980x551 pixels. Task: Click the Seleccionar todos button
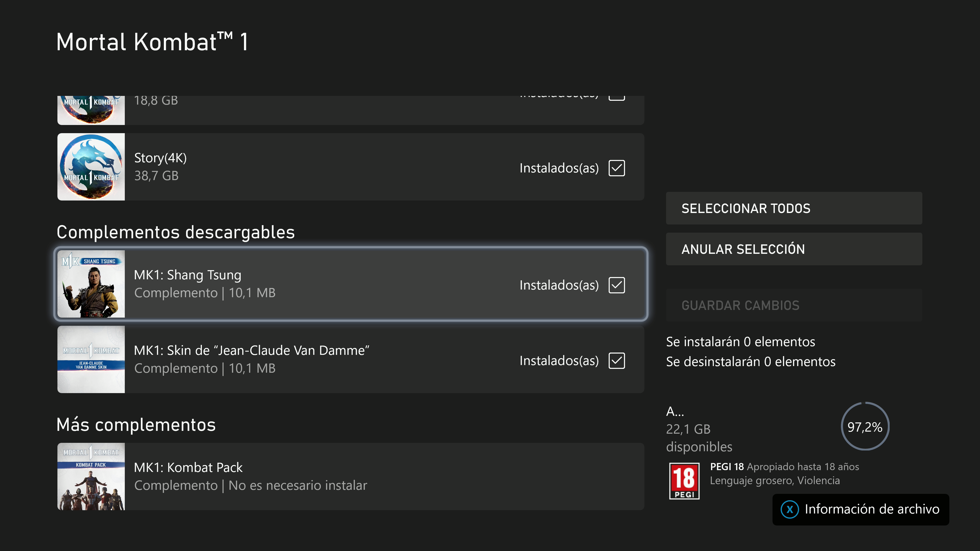pos(794,208)
